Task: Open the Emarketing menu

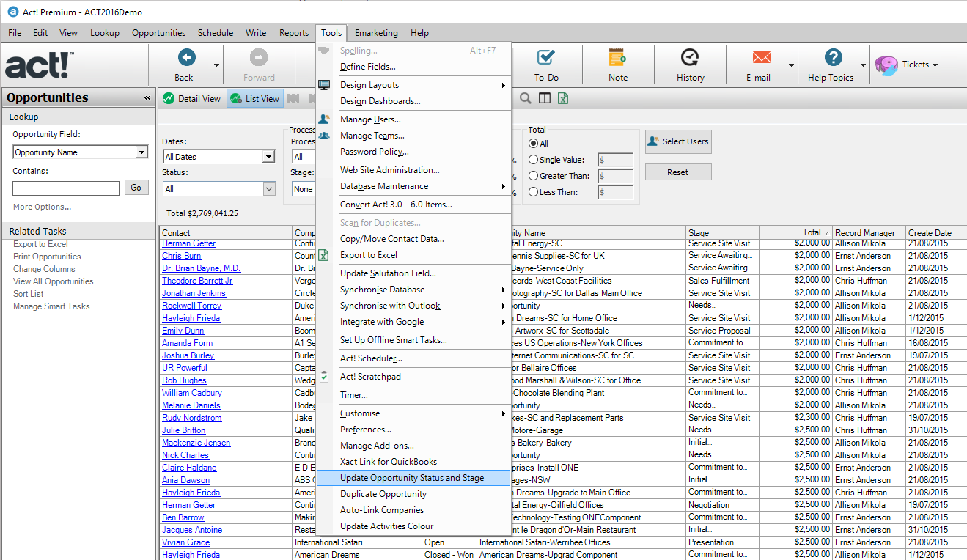Action: [x=376, y=33]
